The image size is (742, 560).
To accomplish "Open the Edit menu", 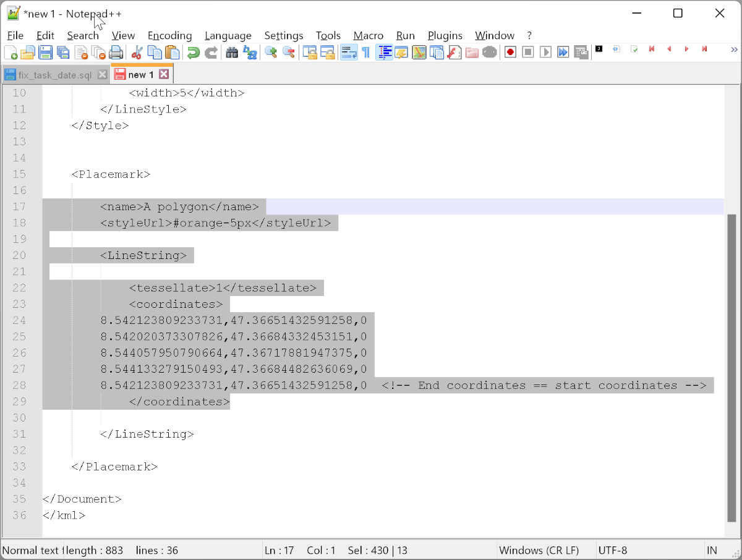I will coord(45,35).
